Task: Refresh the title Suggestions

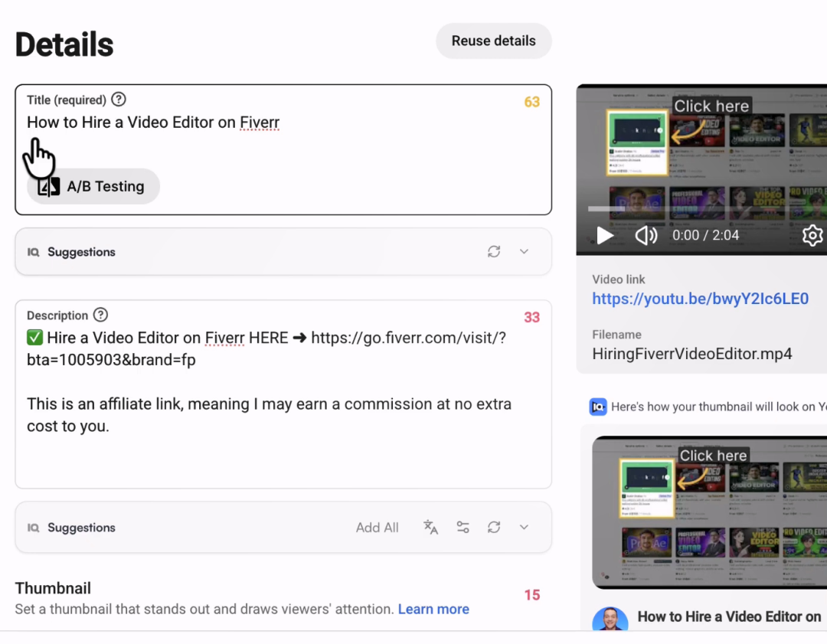Action: click(494, 252)
